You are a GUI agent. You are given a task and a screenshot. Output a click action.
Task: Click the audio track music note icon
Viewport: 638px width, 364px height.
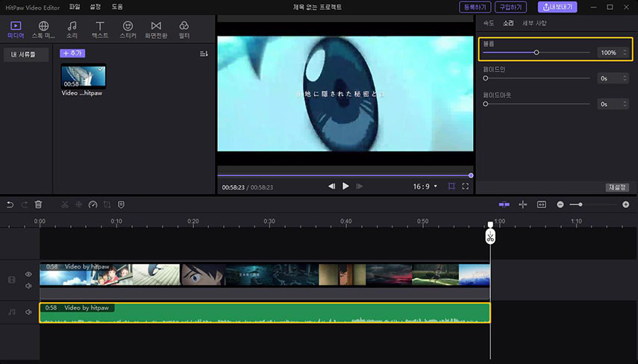[x=12, y=312]
